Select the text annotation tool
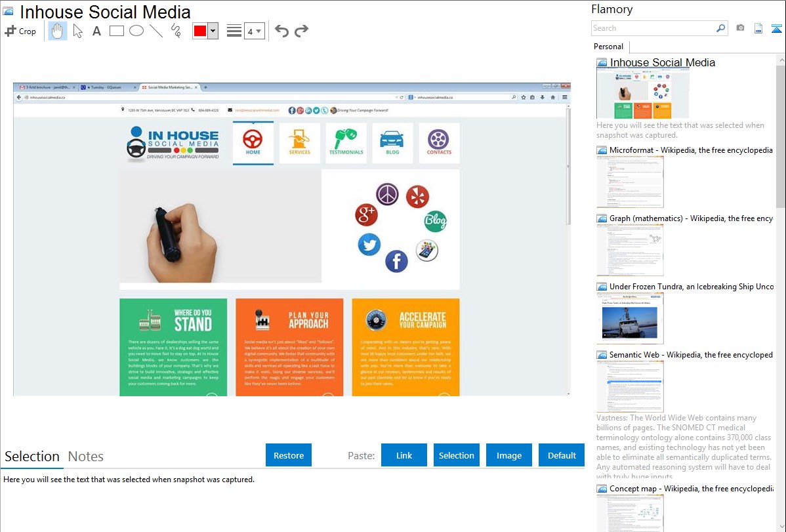Viewport: 786px width, 532px height. (x=96, y=31)
